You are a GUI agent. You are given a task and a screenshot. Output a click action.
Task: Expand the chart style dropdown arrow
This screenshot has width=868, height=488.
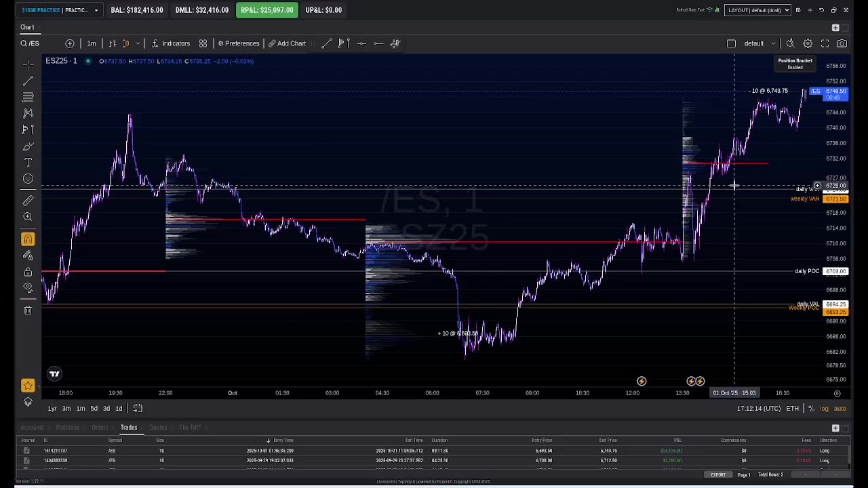[x=138, y=43]
